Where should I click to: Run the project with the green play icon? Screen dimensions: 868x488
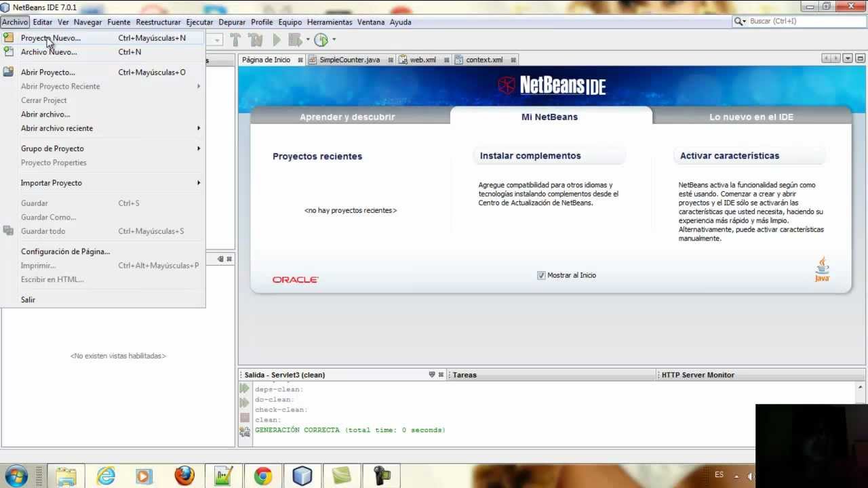coord(277,40)
